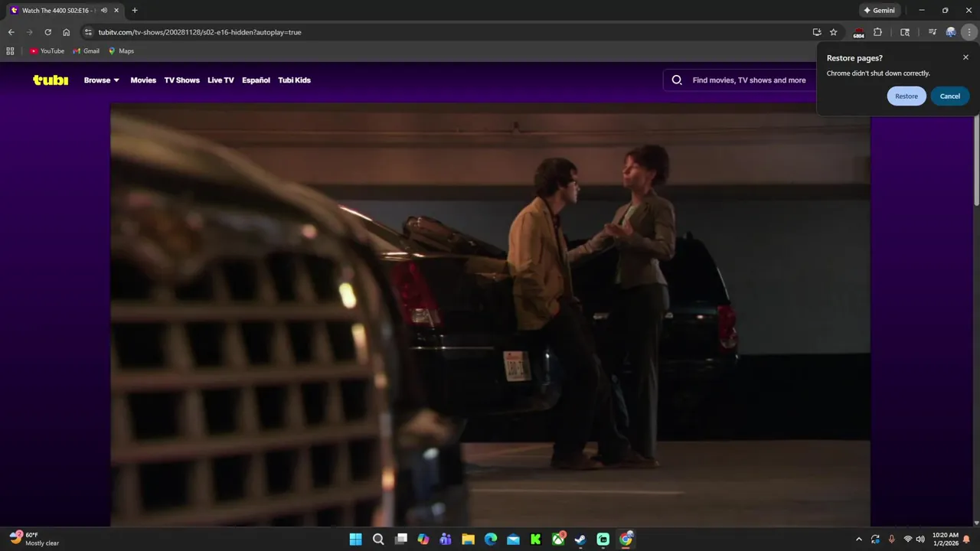Click the red extension icon with 6804 badge
This screenshot has height=551, width=980.
click(x=858, y=33)
